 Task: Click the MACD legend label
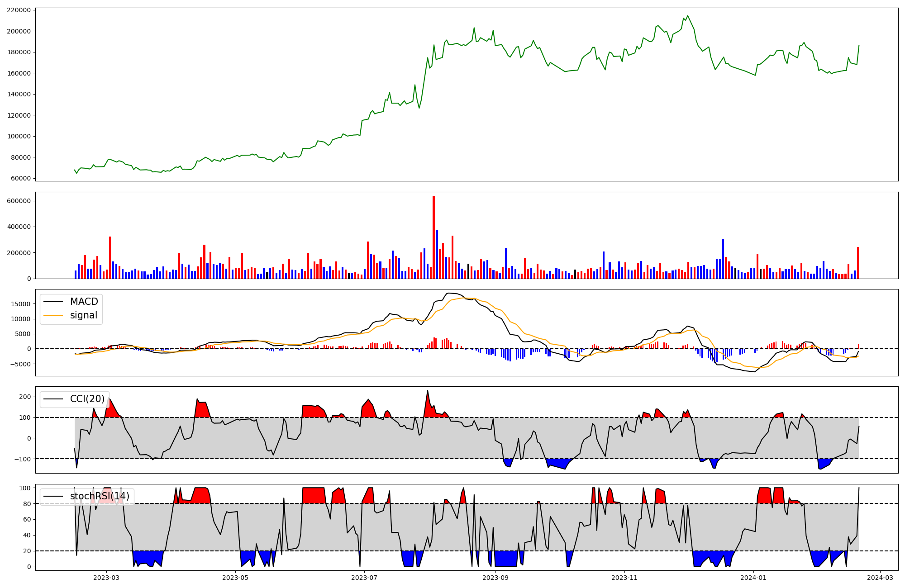pos(84,302)
